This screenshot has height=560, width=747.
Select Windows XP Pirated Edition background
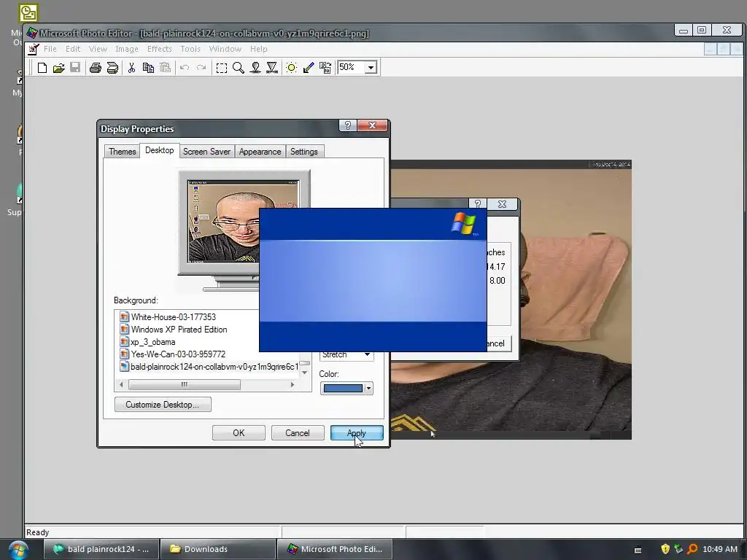click(179, 329)
